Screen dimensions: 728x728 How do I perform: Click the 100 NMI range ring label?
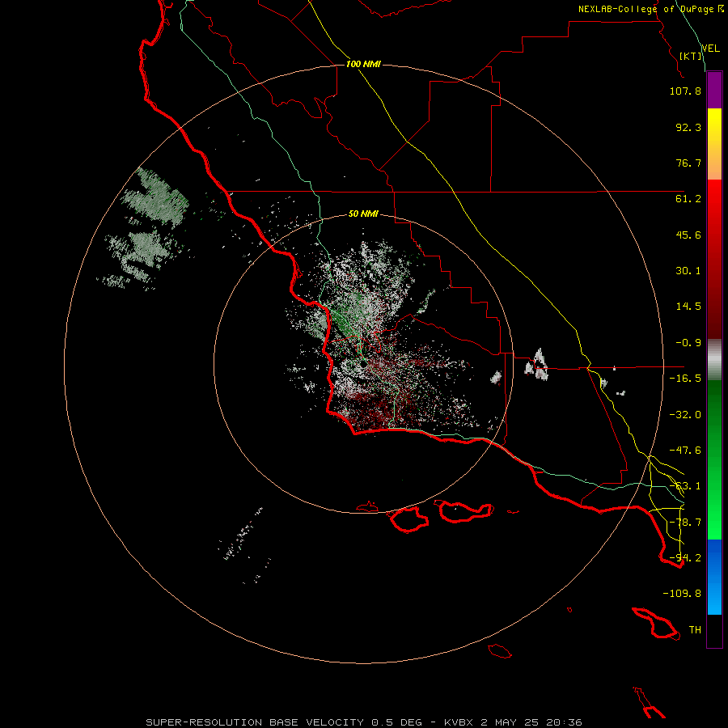[363, 64]
